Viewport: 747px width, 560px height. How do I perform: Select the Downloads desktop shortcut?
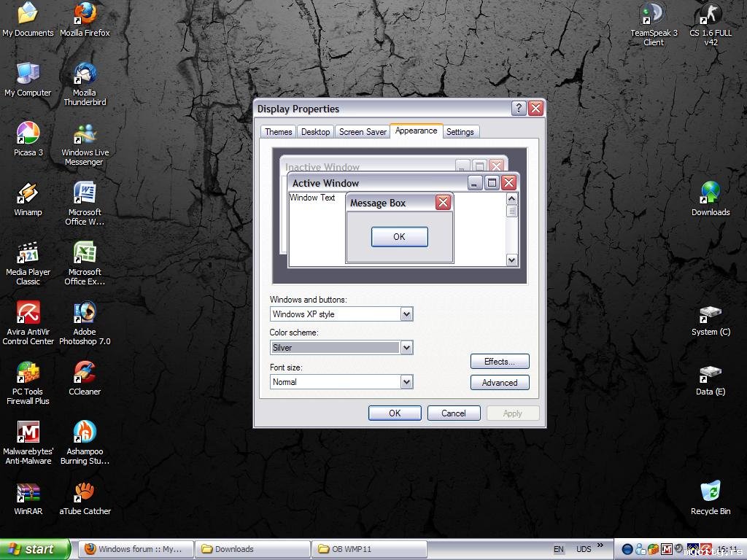pos(711,200)
